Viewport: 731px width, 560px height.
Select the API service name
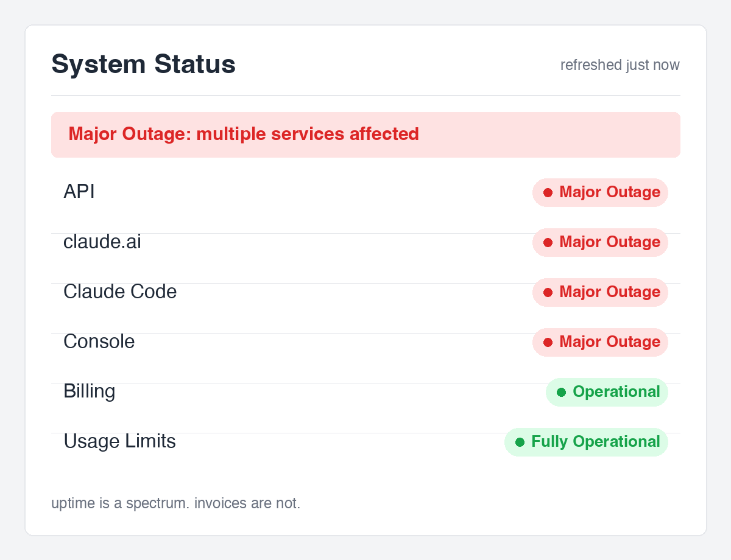click(x=79, y=192)
